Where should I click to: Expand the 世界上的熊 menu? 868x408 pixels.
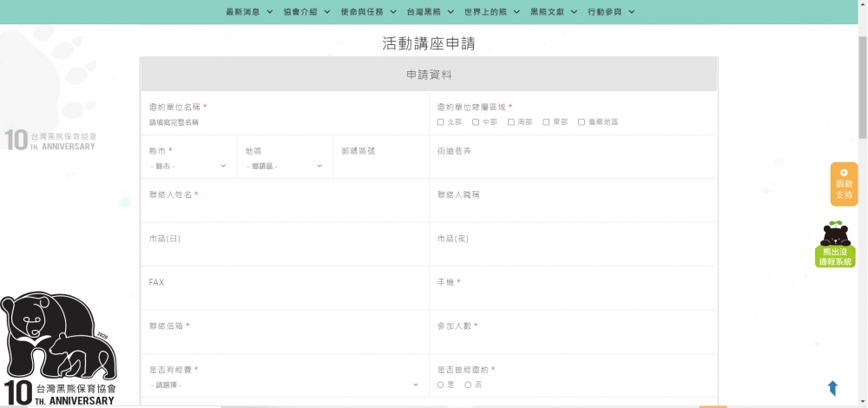pos(492,11)
